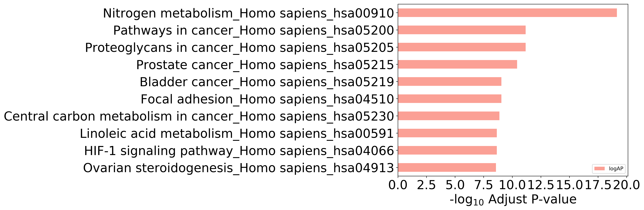The height and width of the screenshot is (210, 644).
Task: Click the 20.0 tick label on x-axis
Action: (627, 185)
